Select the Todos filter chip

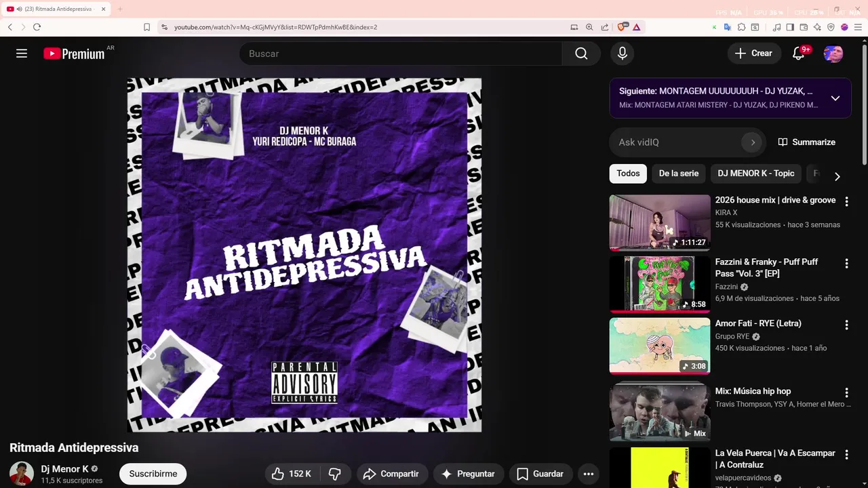(628, 174)
